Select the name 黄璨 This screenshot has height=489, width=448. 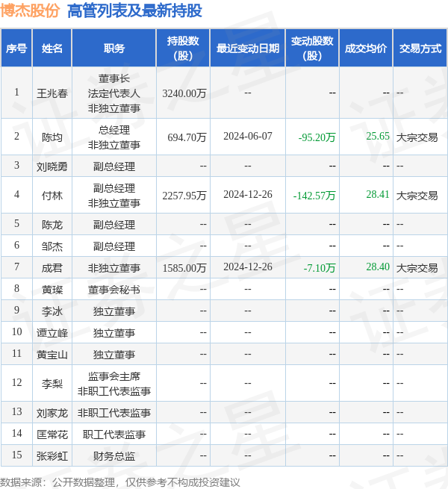[x=52, y=290]
